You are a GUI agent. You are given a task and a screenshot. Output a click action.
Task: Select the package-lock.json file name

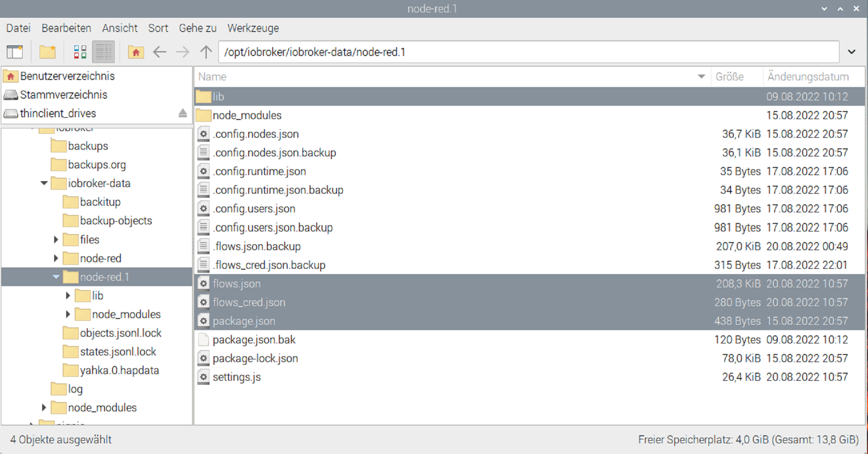255,358
